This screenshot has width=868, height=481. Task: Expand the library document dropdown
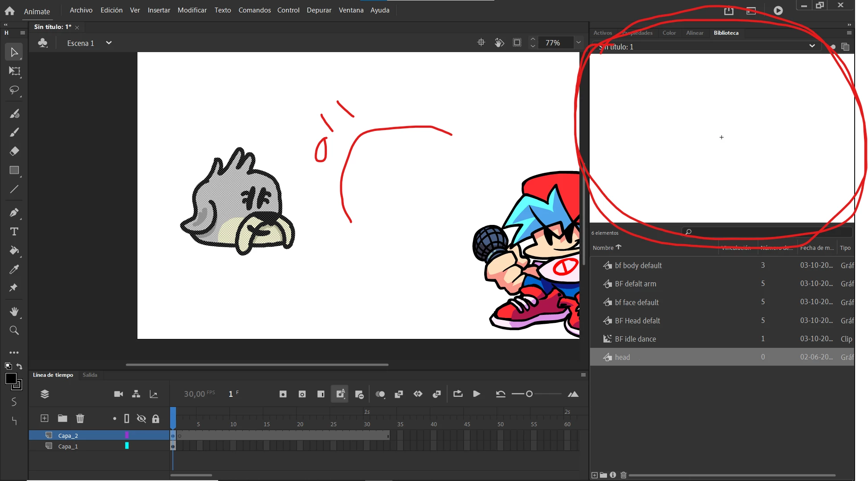click(x=812, y=46)
